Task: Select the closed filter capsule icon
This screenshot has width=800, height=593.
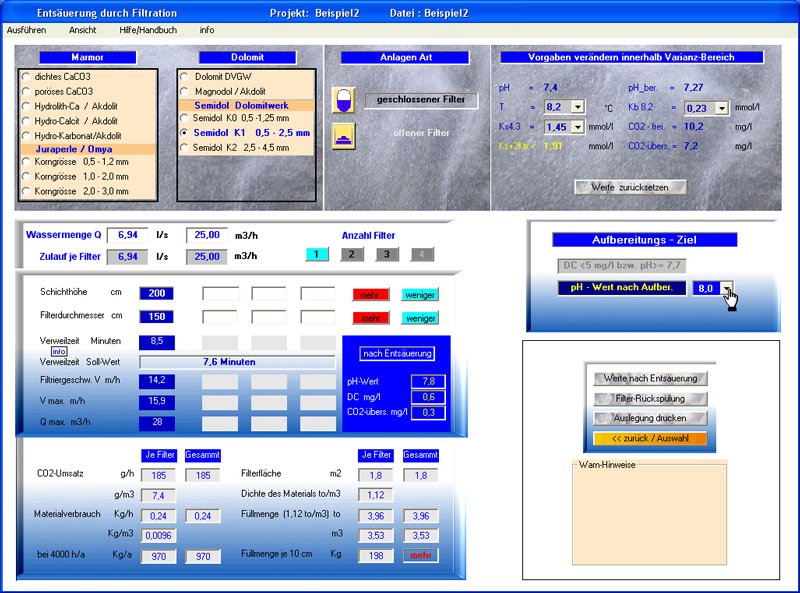Action: (x=343, y=100)
